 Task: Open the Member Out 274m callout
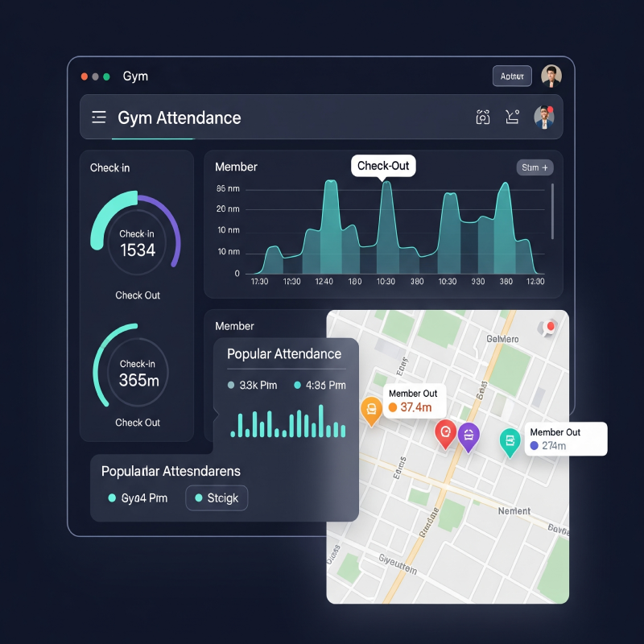pyautogui.click(x=566, y=439)
